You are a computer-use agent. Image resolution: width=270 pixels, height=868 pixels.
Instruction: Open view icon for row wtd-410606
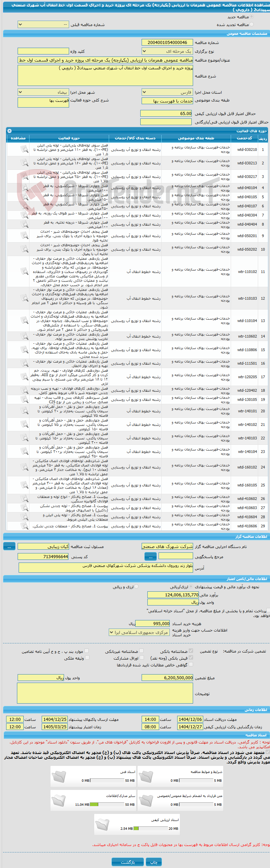[24, 526]
